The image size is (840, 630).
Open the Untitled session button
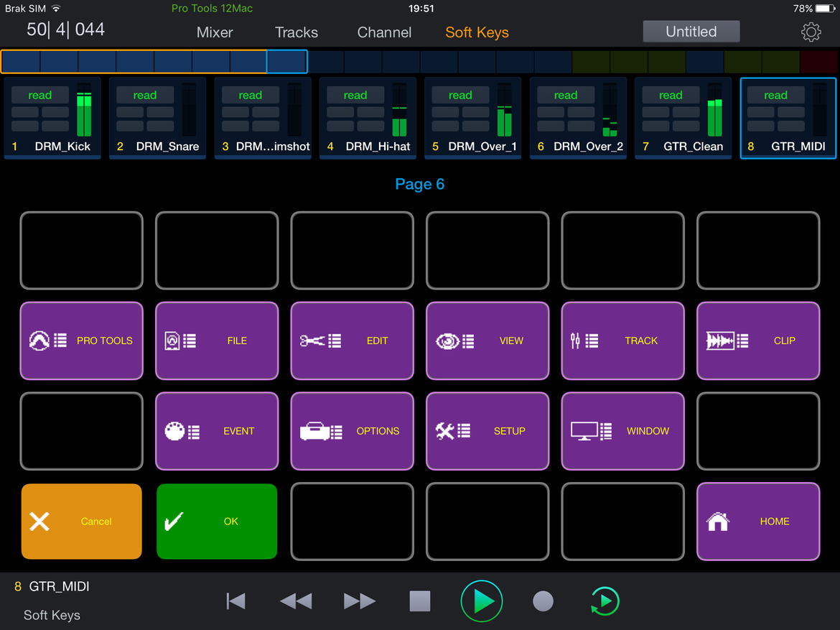(x=691, y=32)
